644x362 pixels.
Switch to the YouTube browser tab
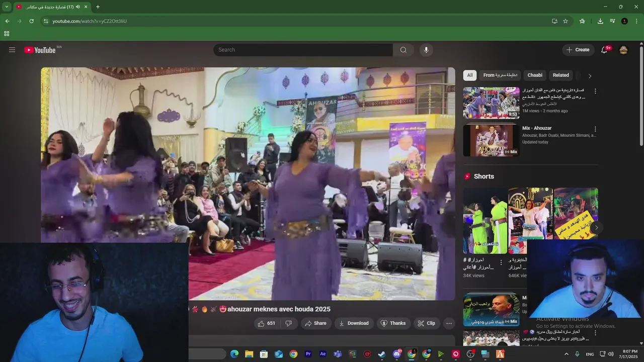pyautogui.click(x=52, y=7)
